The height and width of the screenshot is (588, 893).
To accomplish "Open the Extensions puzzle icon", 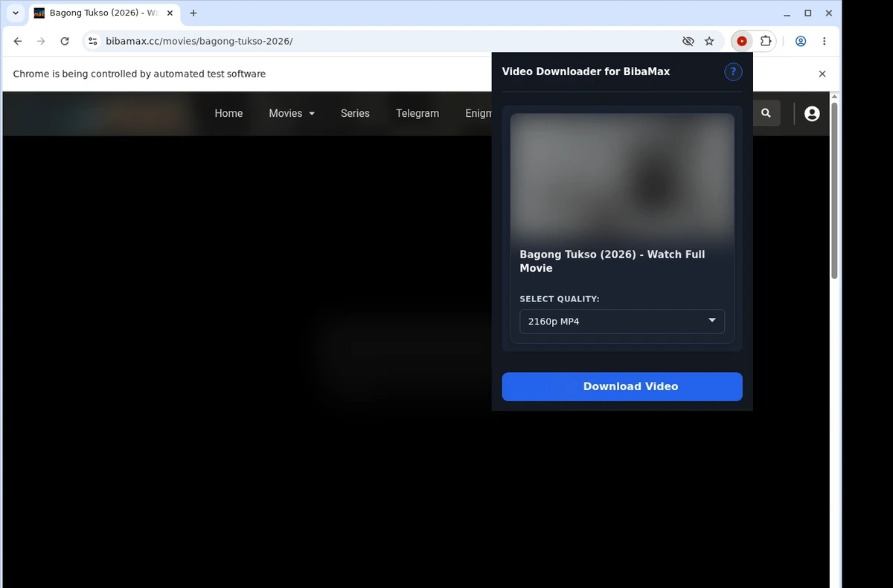I will 765,42.
